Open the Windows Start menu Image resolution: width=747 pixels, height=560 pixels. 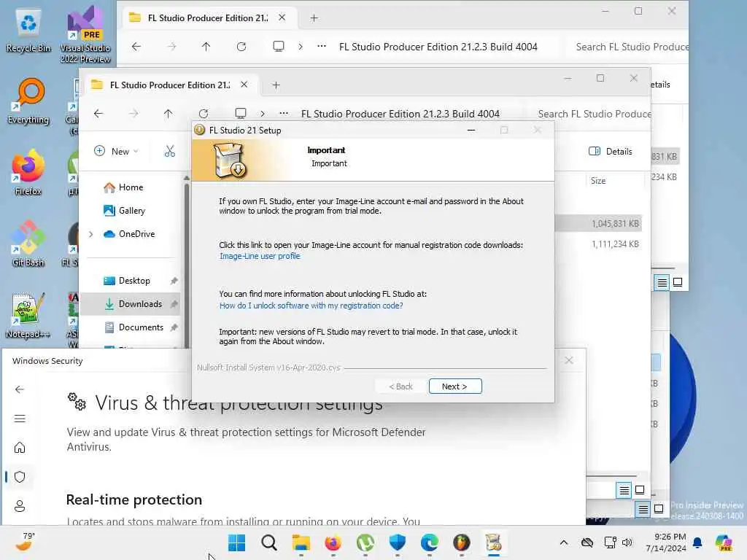pos(237,542)
